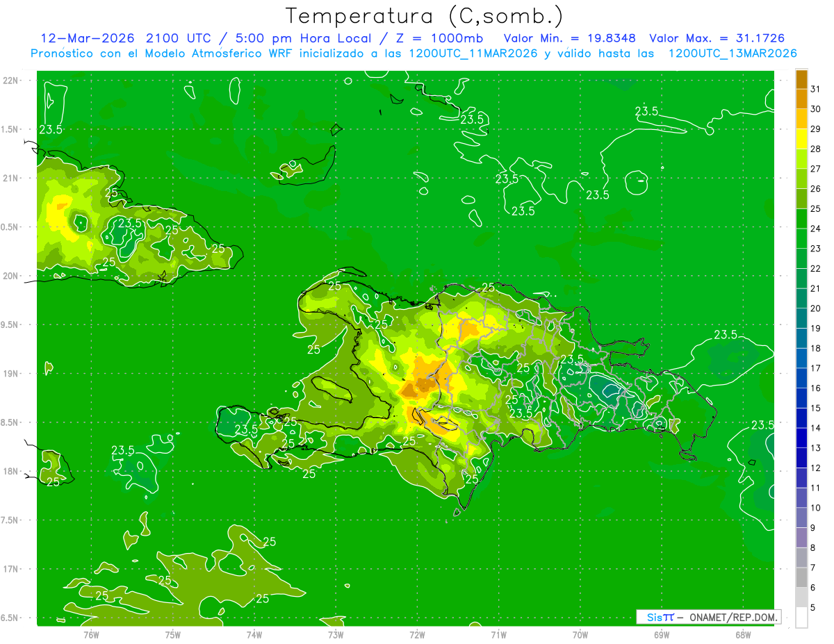This screenshot has width=834, height=644.
Task: Click the "71W" longitude axis label
Action: point(498,635)
